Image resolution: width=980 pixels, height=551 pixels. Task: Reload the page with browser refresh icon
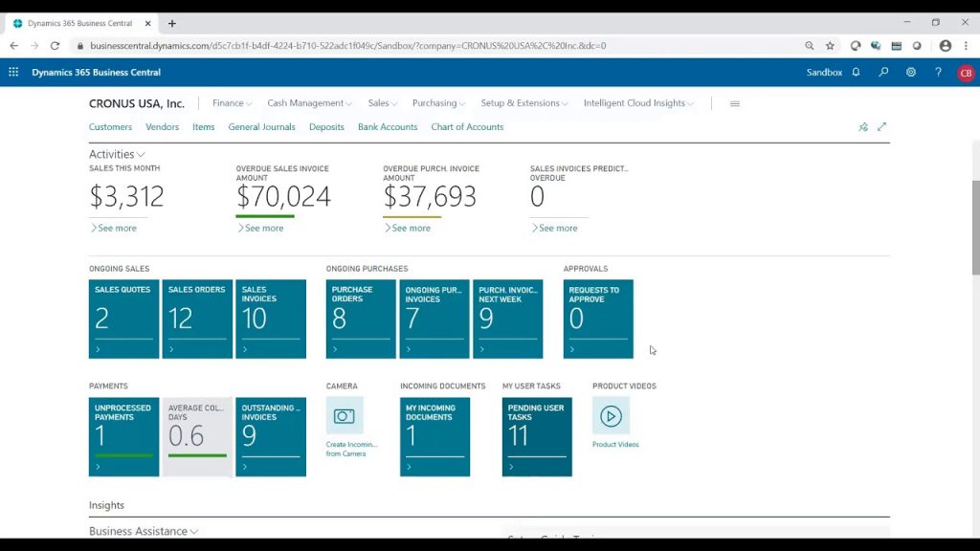[55, 46]
